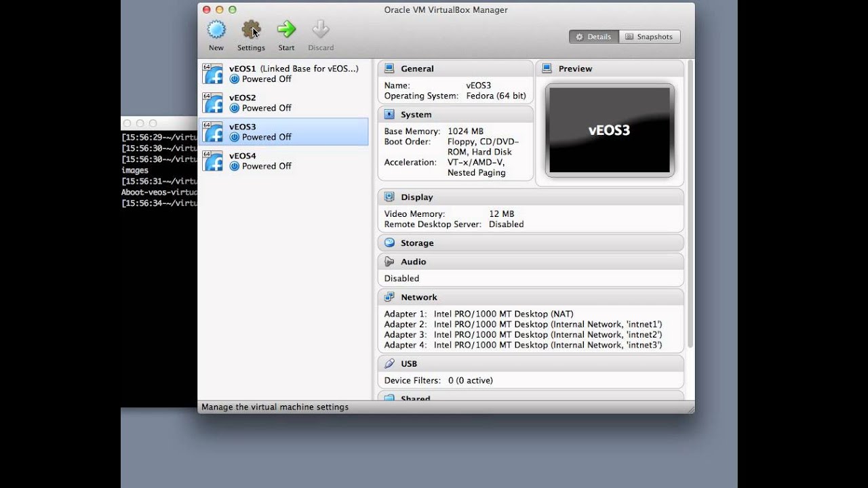Select the vEOS3 Fedora VM icon
Viewport: 868px width, 488px height.
point(213,132)
